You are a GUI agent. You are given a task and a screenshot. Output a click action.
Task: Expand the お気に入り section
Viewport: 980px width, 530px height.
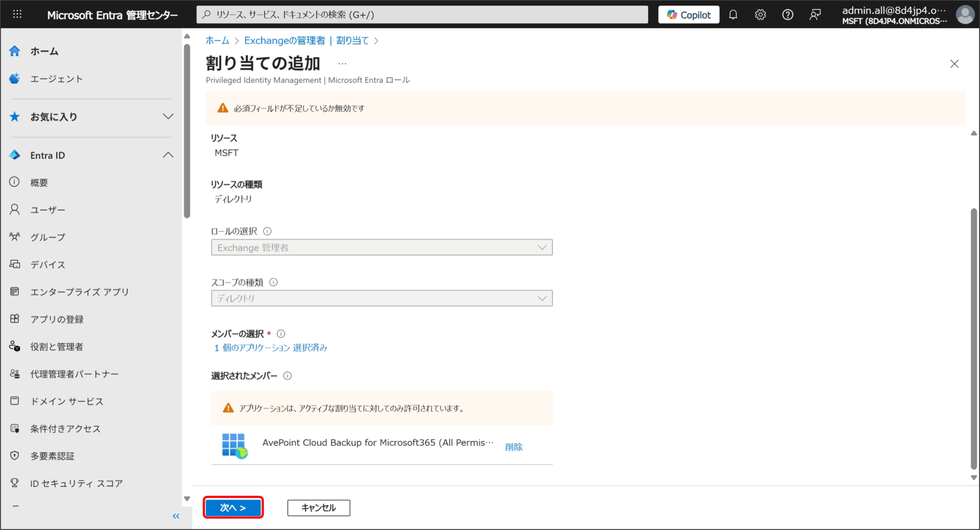pyautogui.click(x=168, y=117)
